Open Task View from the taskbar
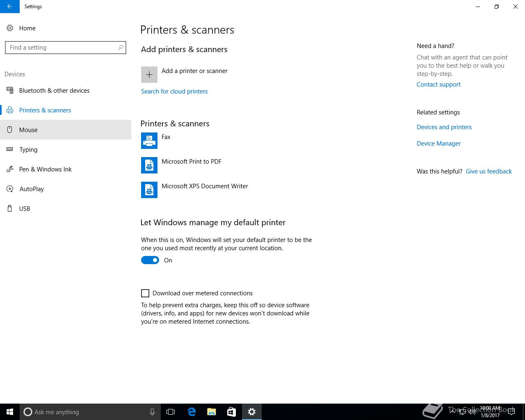525x420 pixels. pos(171,412)
